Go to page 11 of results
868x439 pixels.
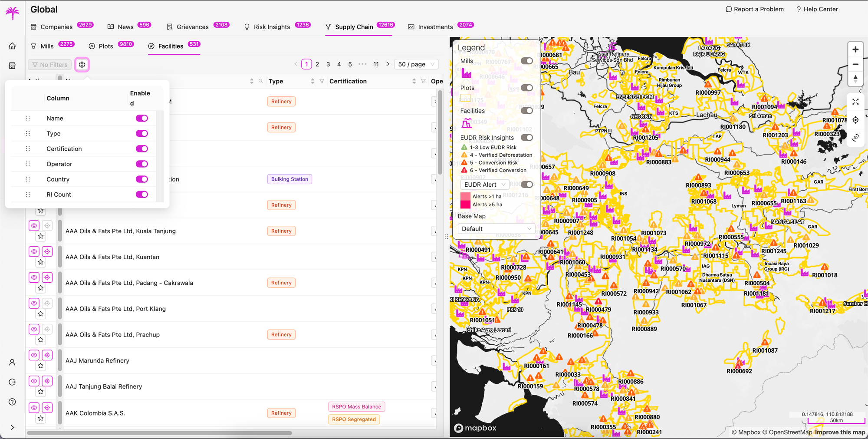[376, 64]
